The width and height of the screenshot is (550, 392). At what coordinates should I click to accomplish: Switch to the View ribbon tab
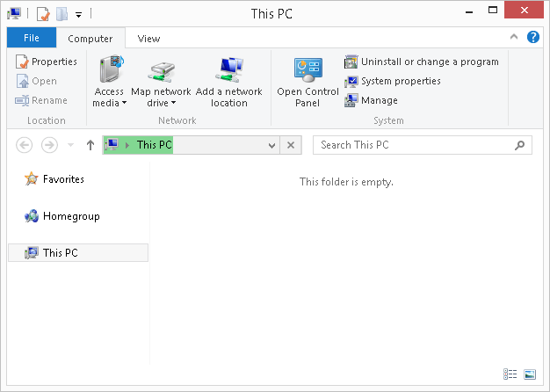pos(148,39)
